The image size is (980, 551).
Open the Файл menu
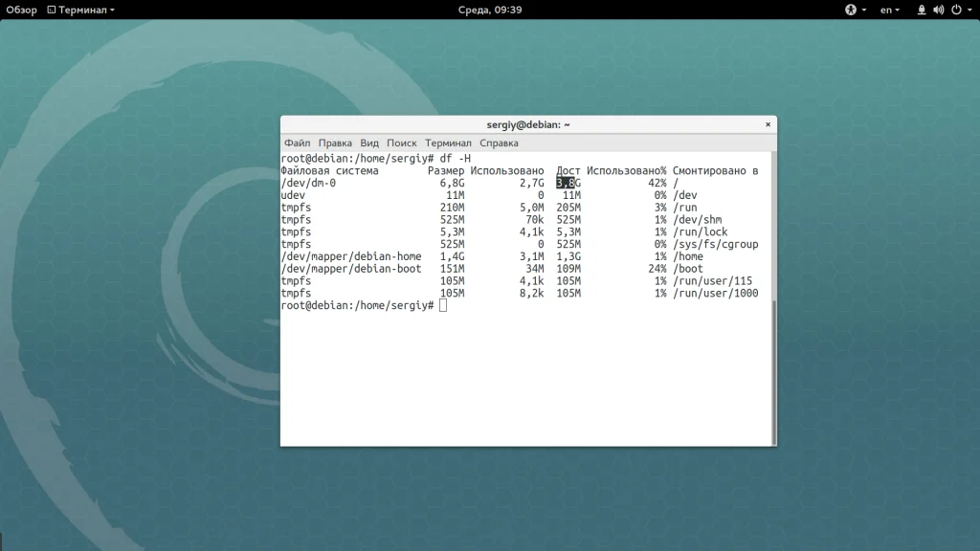pos(297,143)
